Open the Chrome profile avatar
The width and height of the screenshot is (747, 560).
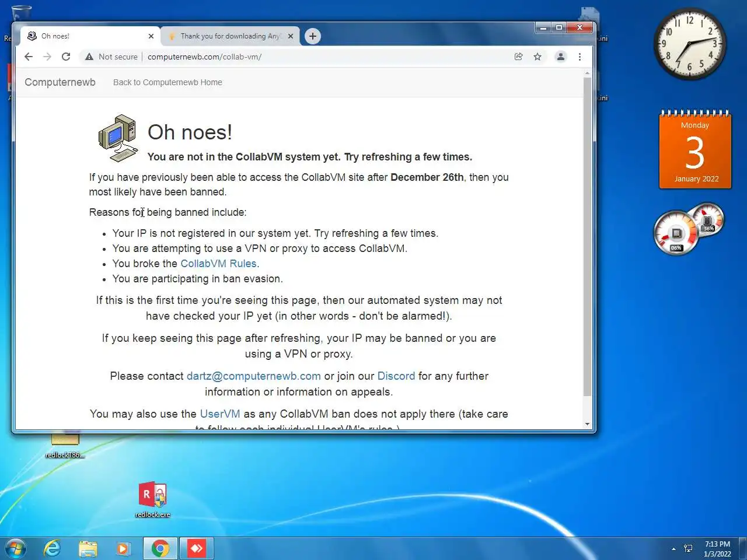(x=561, y=57)
